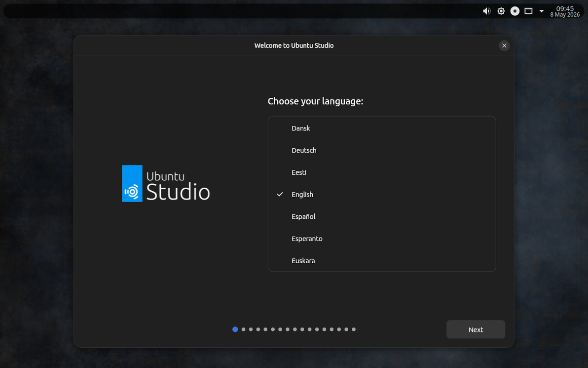Expand the system tray arrow
The image size is (588, 368).
542,11
